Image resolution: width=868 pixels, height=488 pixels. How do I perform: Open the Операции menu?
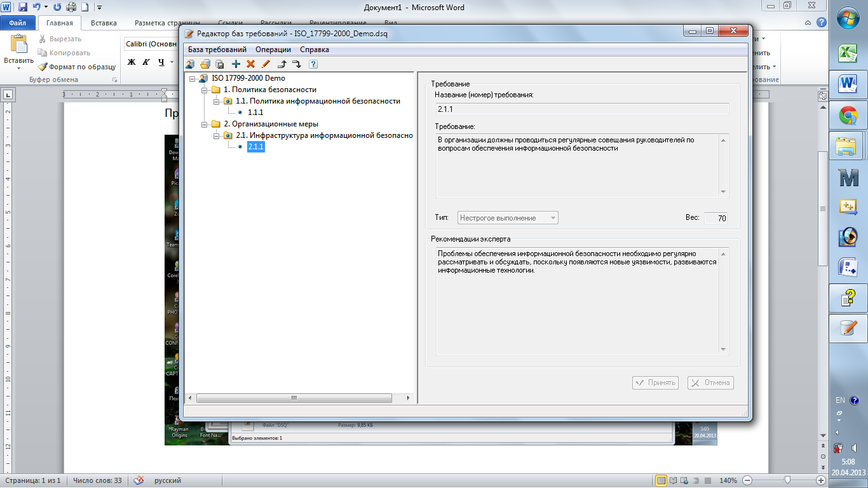pos(273,50)
